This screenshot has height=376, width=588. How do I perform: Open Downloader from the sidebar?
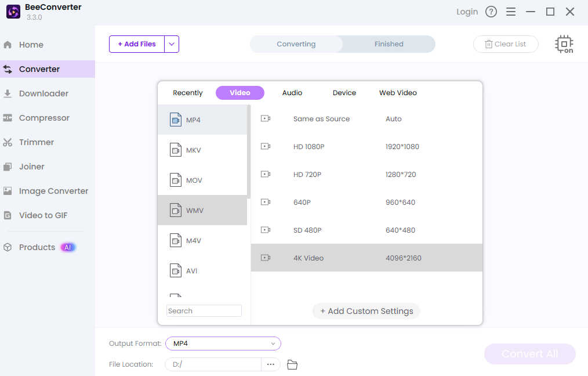tap(43, 93)
